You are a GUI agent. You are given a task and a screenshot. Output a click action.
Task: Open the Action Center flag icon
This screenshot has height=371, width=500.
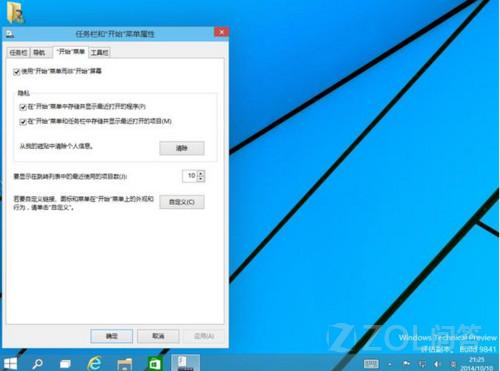click(x=406, y=364)
